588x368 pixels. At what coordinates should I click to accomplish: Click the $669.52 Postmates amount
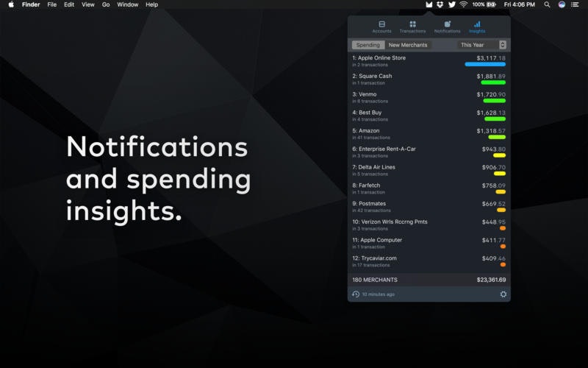(x=493, y=204)
